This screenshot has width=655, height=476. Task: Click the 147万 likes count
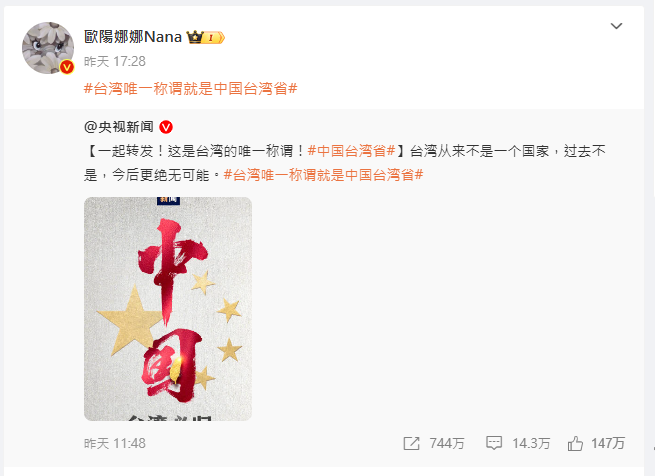tap(608, 443)
